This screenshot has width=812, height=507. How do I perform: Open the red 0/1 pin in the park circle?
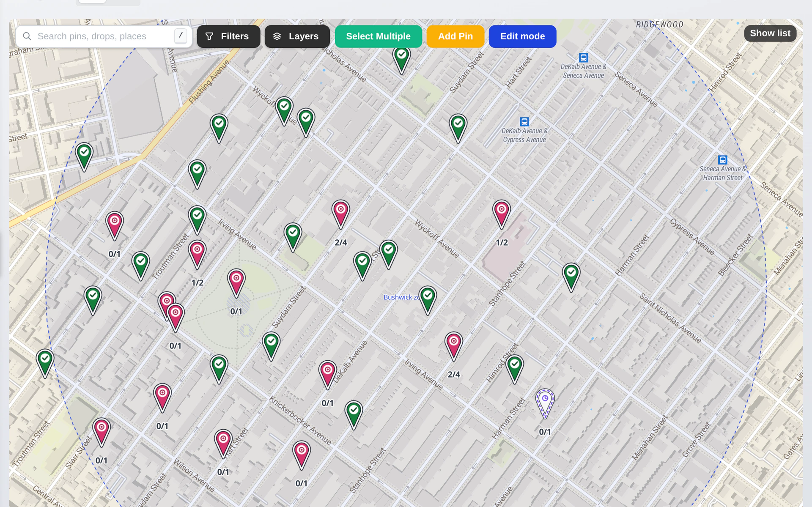pos(236,283)
